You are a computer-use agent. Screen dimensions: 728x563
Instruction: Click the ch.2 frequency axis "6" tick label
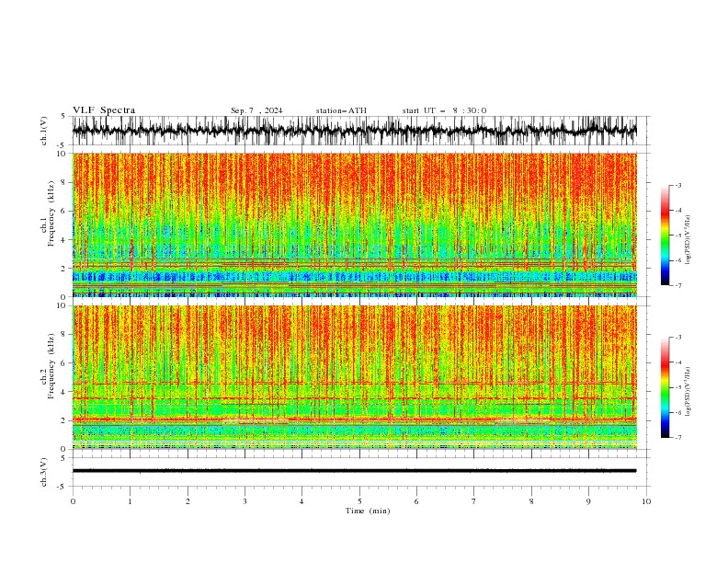coord(64,362)
